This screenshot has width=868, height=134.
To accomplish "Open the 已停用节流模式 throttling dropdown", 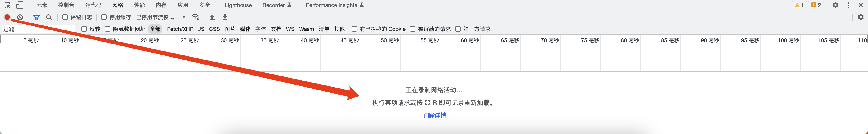I will coord(161,17).
